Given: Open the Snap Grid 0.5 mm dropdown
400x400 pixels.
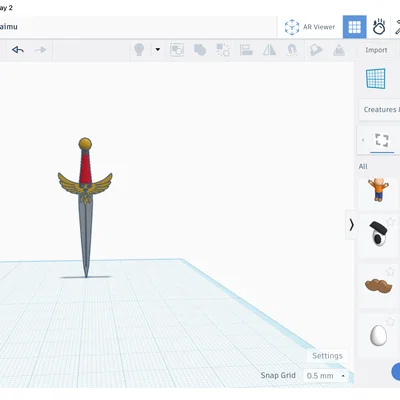Looking at the screenshot, I should [326, 376].
